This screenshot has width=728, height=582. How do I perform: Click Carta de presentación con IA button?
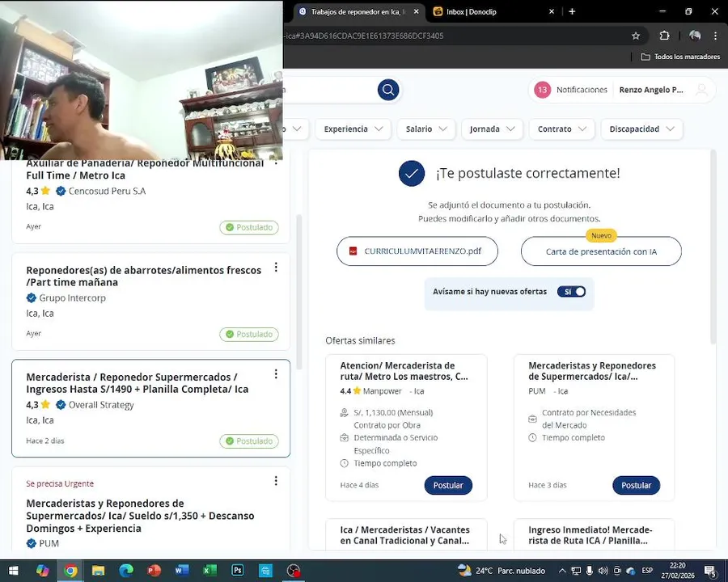point(601,251)
